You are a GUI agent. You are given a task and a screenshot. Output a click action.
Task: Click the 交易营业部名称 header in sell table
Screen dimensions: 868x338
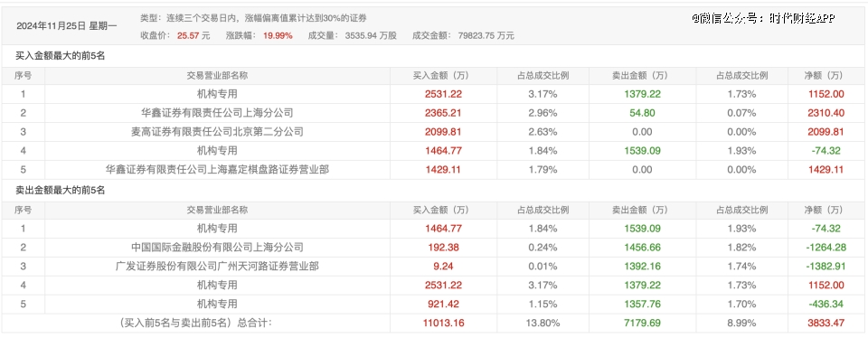(x=217, y=211)
